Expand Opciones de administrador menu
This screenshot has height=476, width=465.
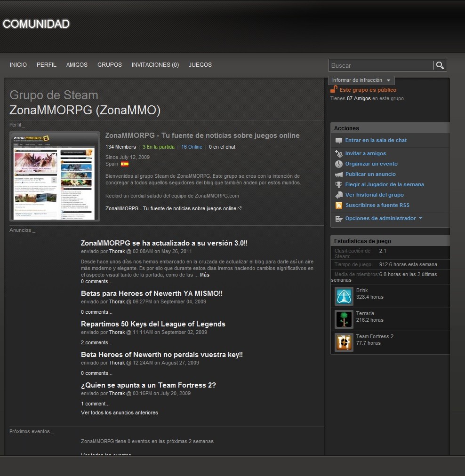click(383, 219)
